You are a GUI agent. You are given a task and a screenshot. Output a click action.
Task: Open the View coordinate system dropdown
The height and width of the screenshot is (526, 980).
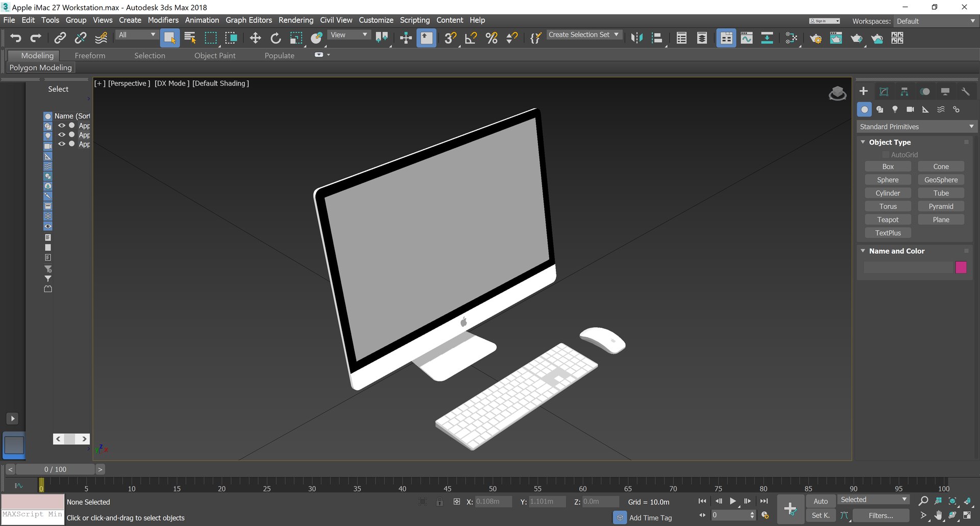pyautogui.click(x=349, y=35)
